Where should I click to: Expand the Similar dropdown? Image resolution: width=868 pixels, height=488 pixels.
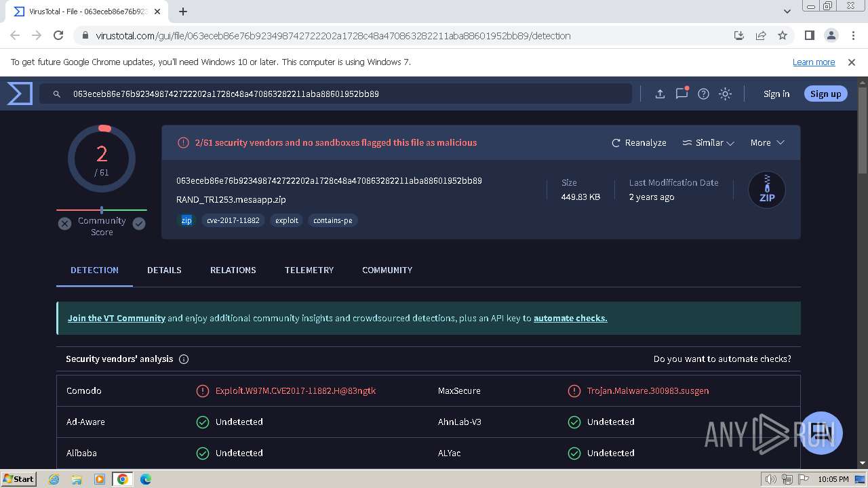coord(709,143)
